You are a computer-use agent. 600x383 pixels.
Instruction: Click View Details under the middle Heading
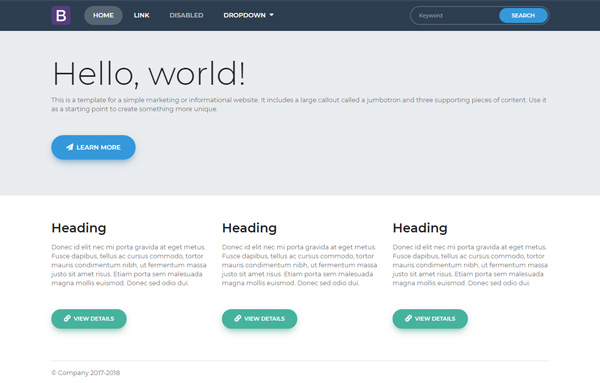259,319
